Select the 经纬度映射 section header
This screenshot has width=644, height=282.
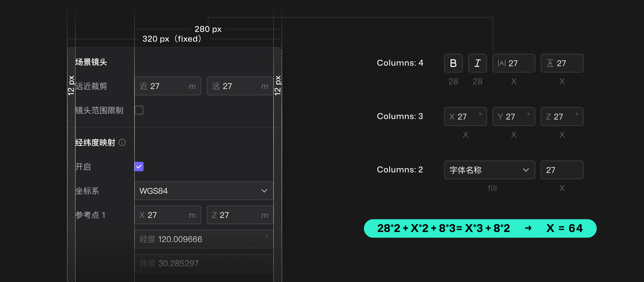pyautogui.click(x=95, y=142)
